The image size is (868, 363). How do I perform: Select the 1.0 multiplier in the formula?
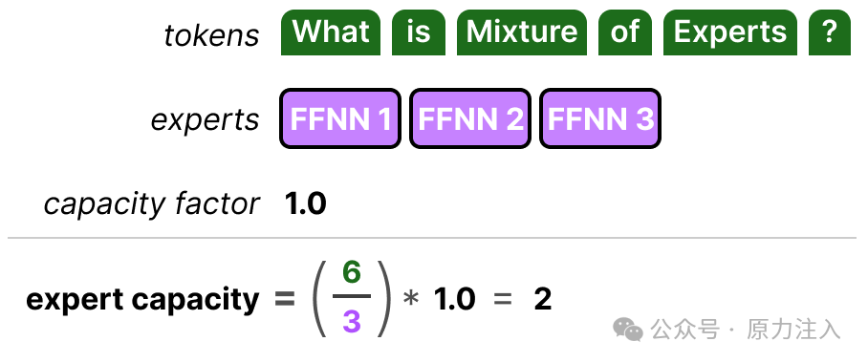point(454,299)
